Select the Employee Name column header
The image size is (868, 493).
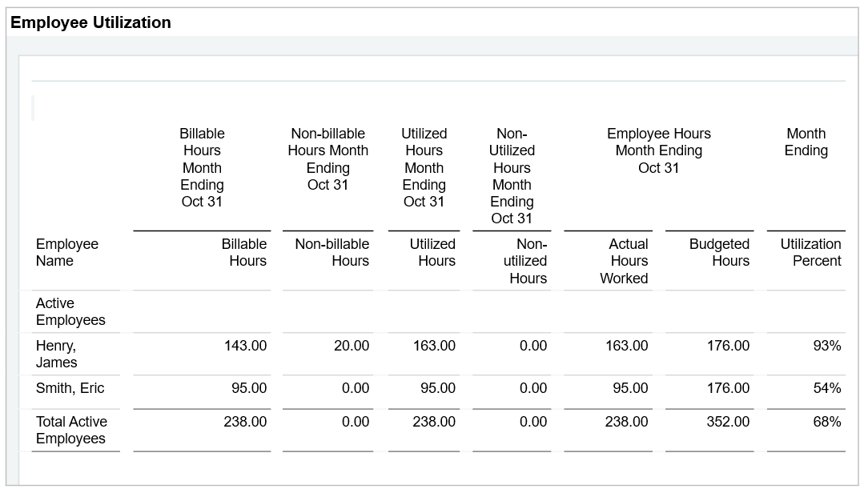pos(66,253)
